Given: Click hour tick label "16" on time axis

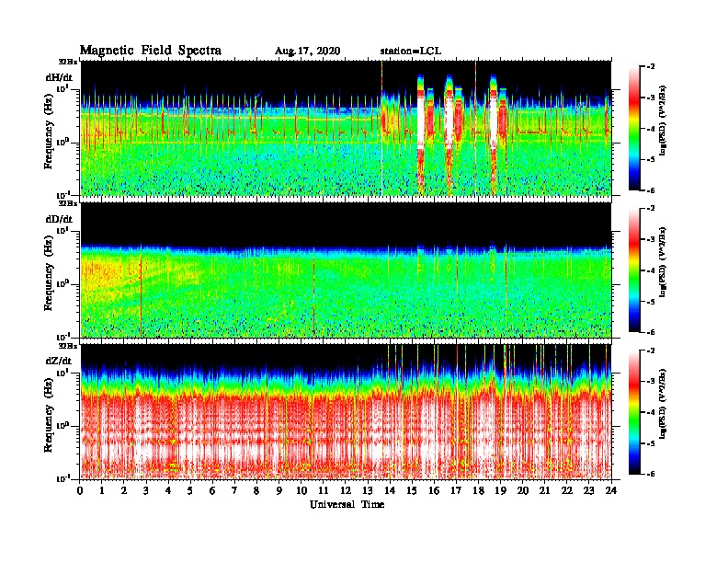Looking at the screenshot, I should click(x=434, y=490).
